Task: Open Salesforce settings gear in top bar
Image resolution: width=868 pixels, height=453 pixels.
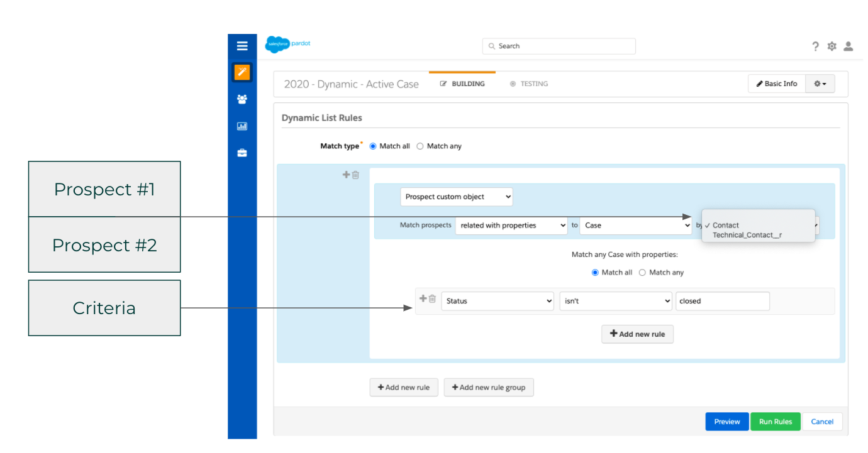Action: coord(832,46)
